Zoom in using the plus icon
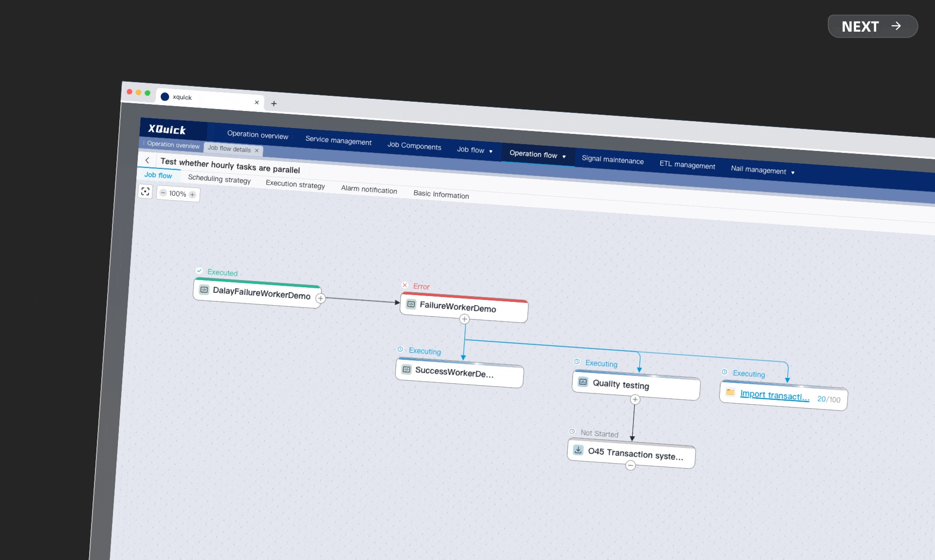 click(x=192, y=195)
